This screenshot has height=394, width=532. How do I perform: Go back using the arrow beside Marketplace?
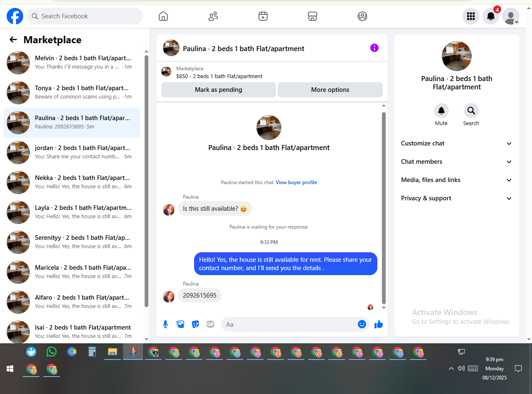[13, 39]
